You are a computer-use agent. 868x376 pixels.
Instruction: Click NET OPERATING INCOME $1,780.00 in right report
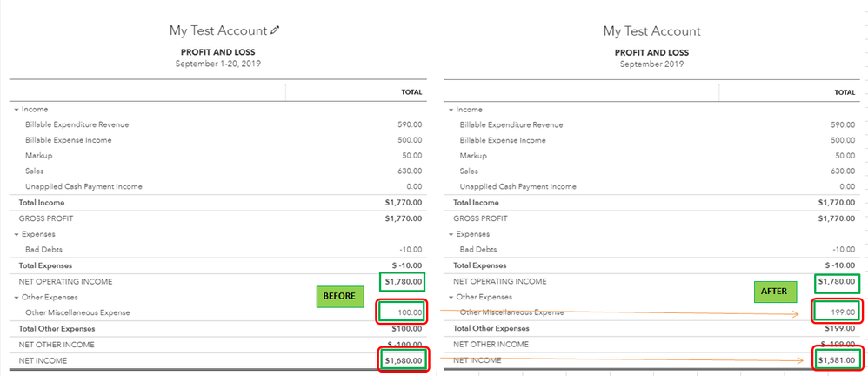pyautogui.click(x=837, y=282)
